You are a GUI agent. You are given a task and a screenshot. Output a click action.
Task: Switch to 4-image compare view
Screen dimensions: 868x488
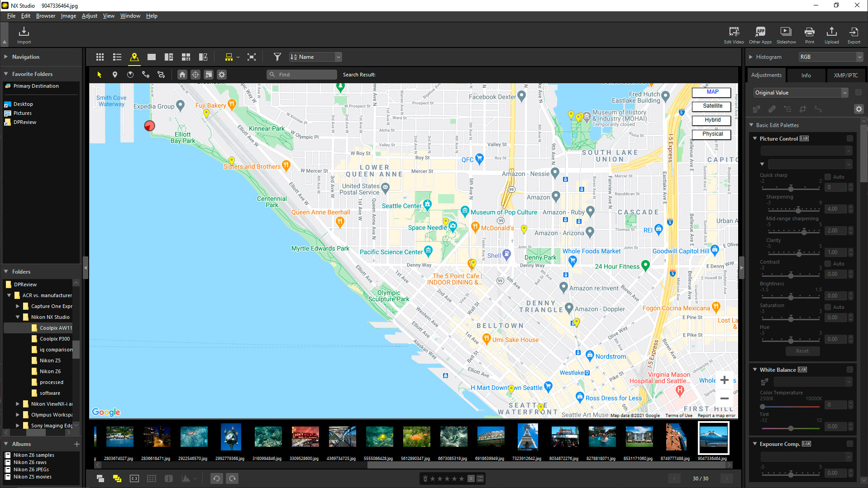tap(186, 57)
